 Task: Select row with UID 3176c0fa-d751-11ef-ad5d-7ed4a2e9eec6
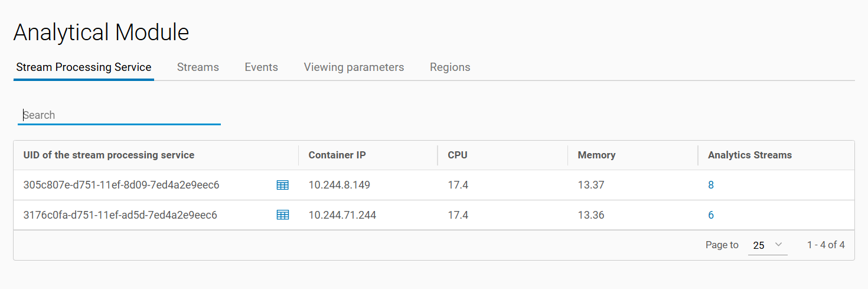click(120, 215)
